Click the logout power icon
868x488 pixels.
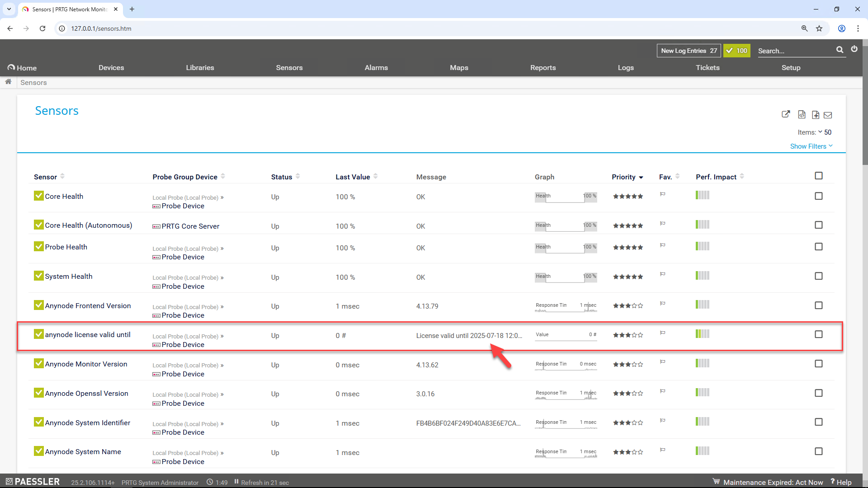[x=854, y=49]
